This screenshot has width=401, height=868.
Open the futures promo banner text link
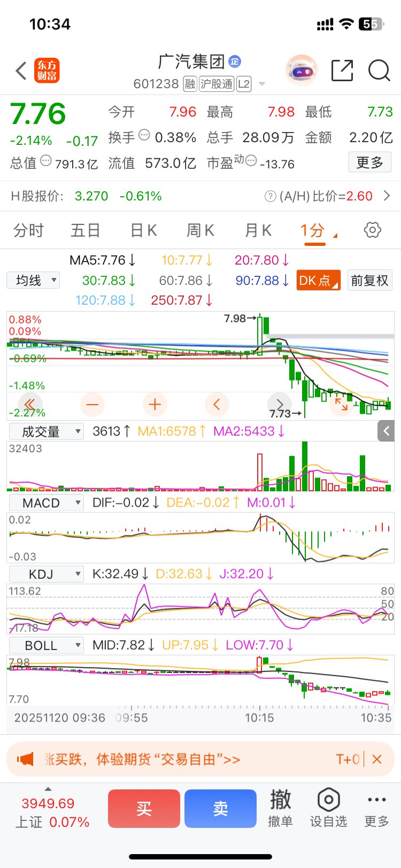[142, 759]
